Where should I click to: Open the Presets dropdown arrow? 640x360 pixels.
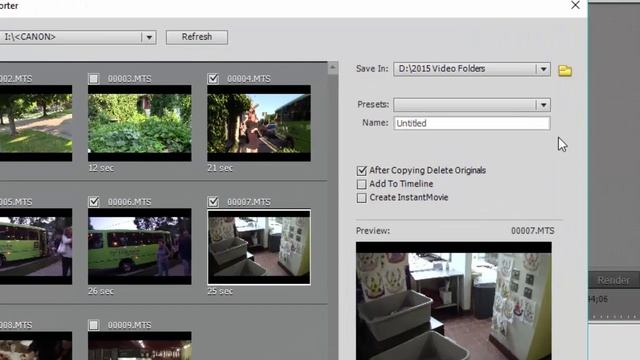[543, 105]
